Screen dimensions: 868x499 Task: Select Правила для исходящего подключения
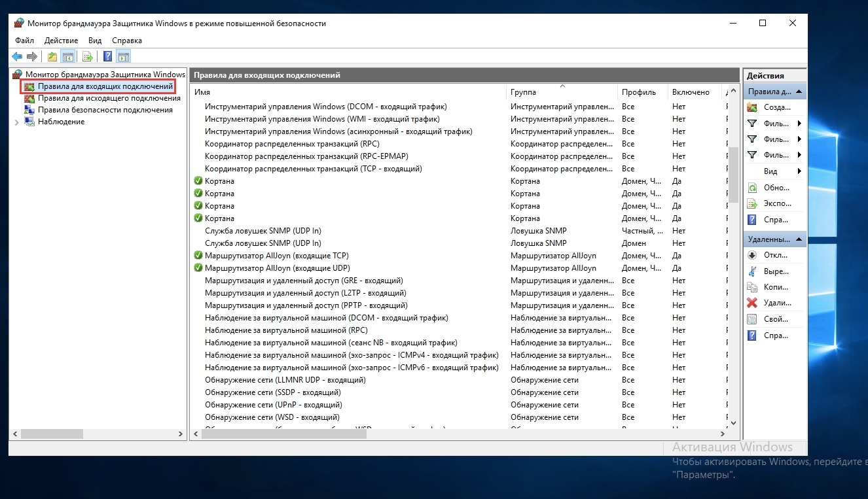click(109, 98)
